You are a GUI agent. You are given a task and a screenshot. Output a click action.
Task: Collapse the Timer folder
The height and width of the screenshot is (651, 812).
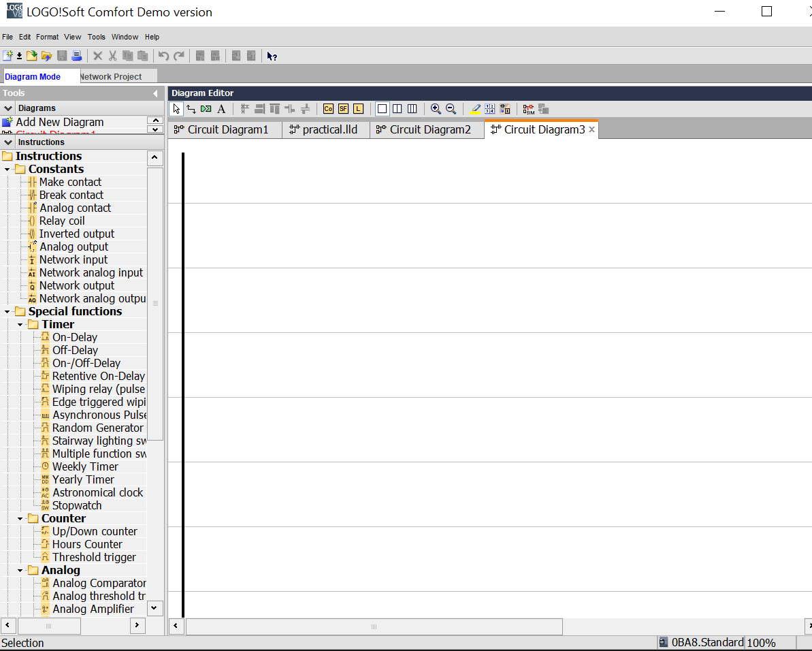point(20,325)
